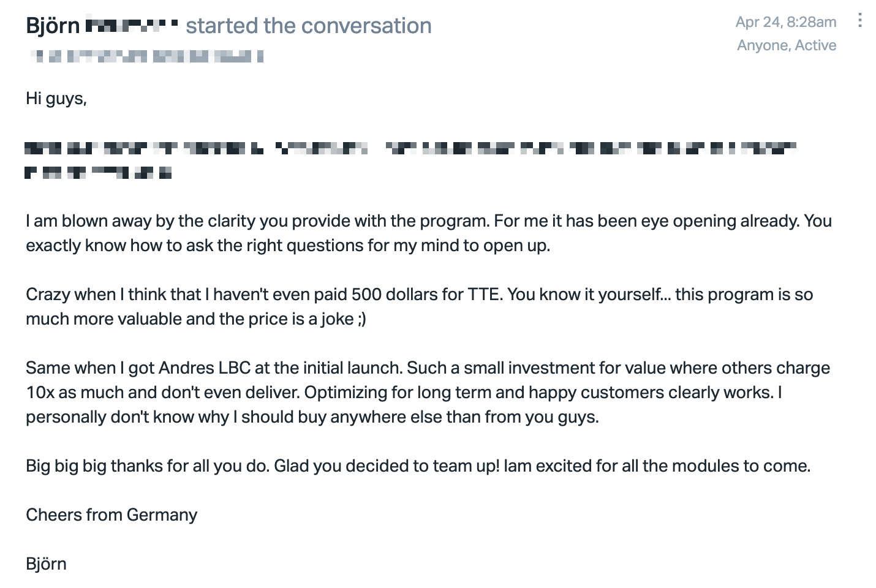Click the blurred redacted paragraph
Image resolution: width=876 pixels, height=588 pixels.
point(410,160)
